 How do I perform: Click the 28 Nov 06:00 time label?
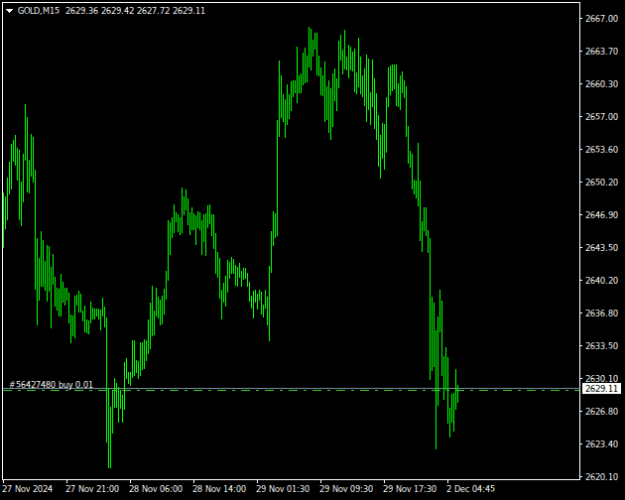tap(156, 489)
